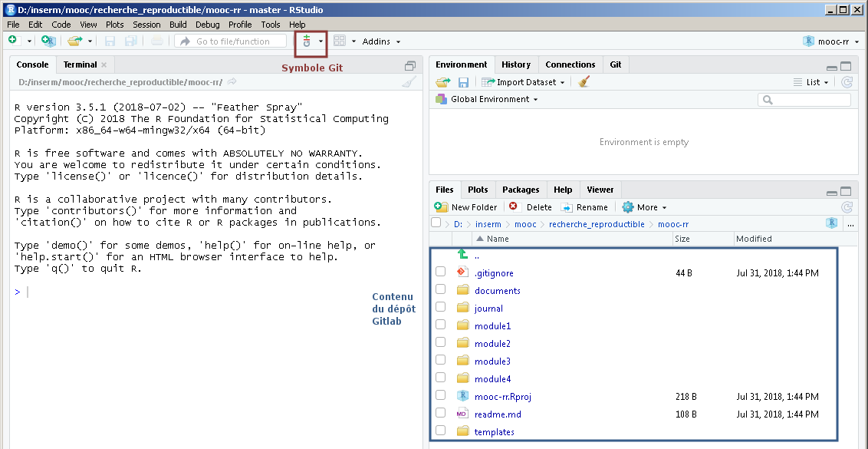The image size is (868, 449).
Task: Tick the checkbox for module1 folder
Action: [x=440, y=325]
